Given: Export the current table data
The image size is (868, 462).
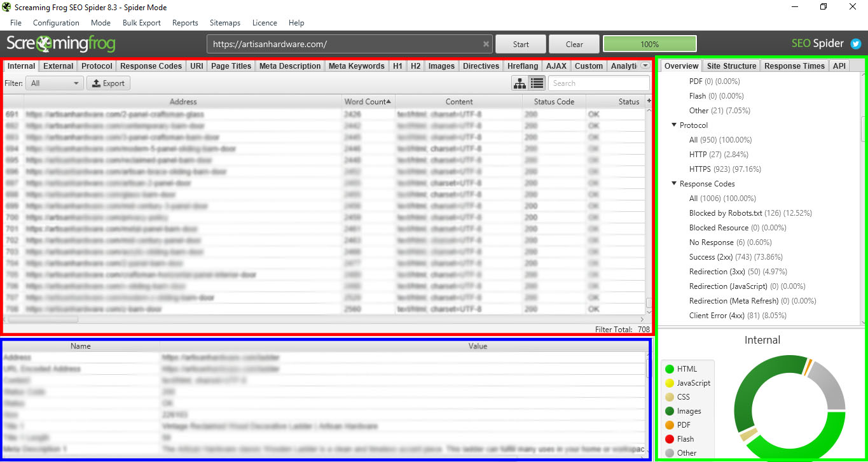Looking at the screenshot, I should coord(108,83).
